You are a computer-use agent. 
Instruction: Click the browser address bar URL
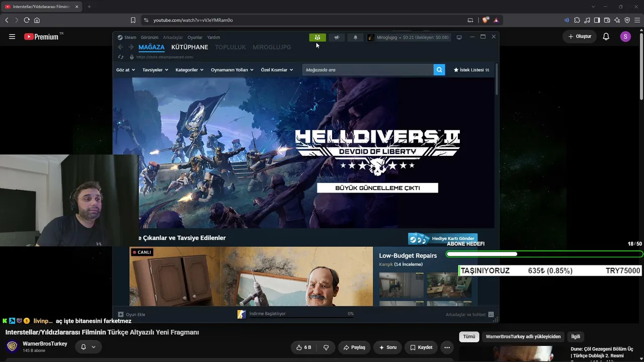click(193, 20)
